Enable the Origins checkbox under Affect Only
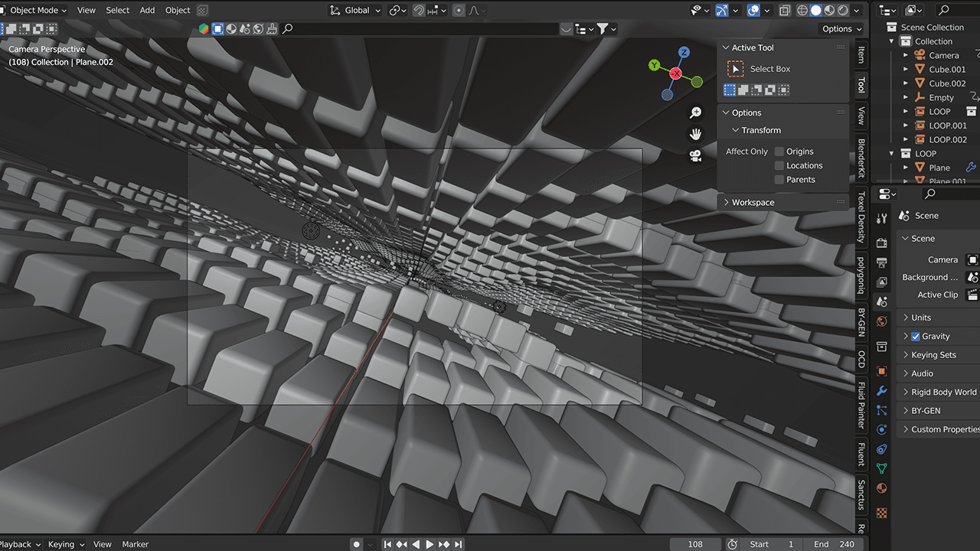Viewport: 980px width, 551px height. [779, 152]
